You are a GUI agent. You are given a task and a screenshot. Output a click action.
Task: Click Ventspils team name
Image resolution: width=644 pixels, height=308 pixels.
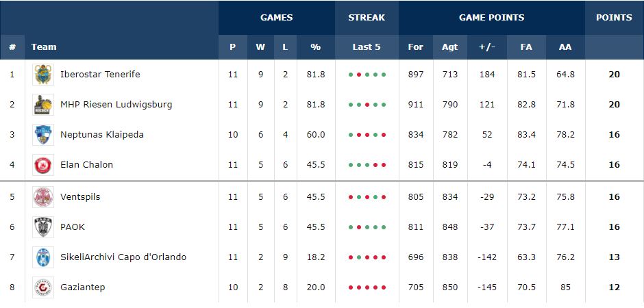coord(80,196)
